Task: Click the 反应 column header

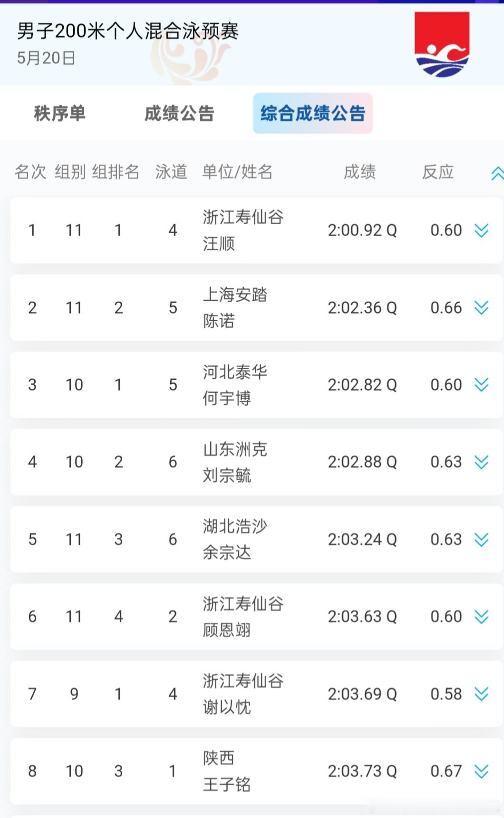Action: pos(438,172)
